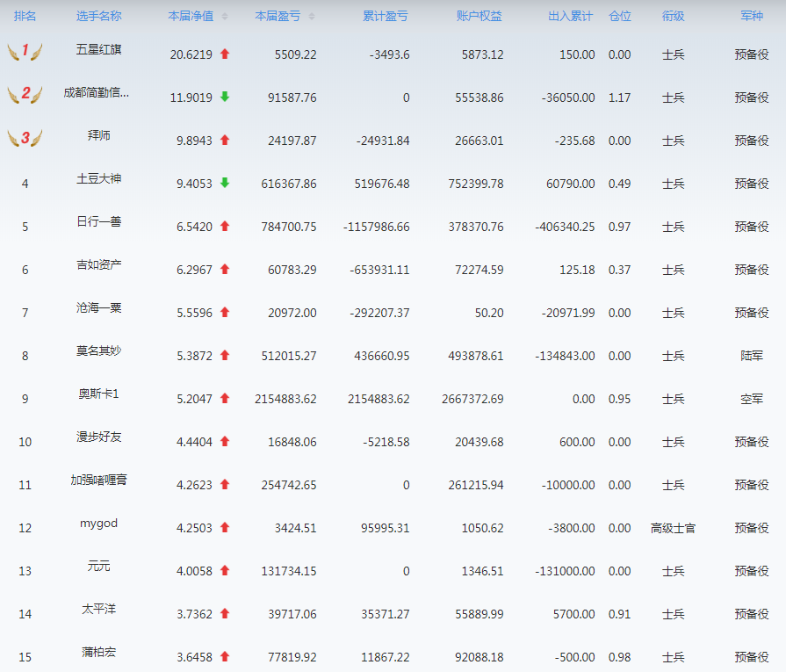Viewport: 786px width, 672px height.
Task: Open player 日行一善 profile
Action: point(98,221)
